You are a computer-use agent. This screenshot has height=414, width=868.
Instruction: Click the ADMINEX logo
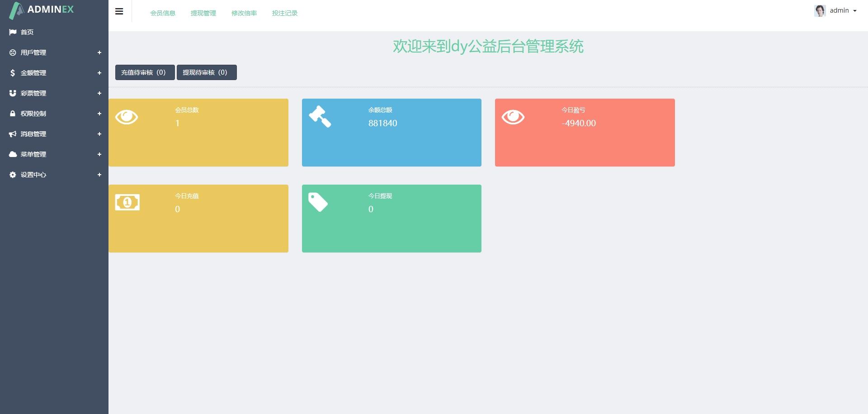pyautogui.click(x=42, y=10)
